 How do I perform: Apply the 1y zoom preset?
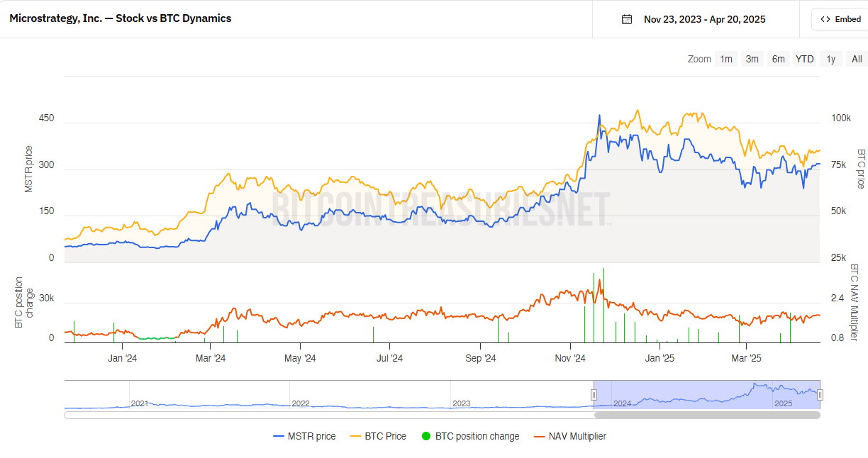[x=830, y=59]
